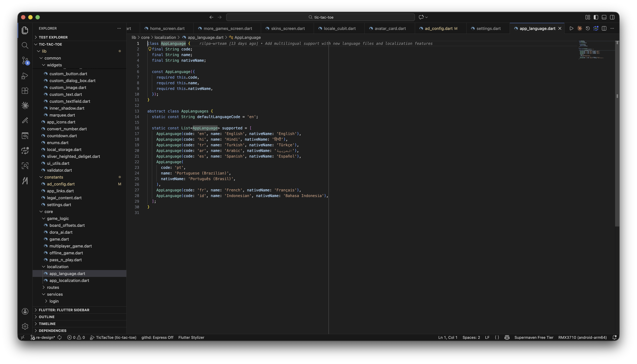Click the notifications bell in status bar
The width and height of the screenshot is (637, 364).
[x=614, y=338]
